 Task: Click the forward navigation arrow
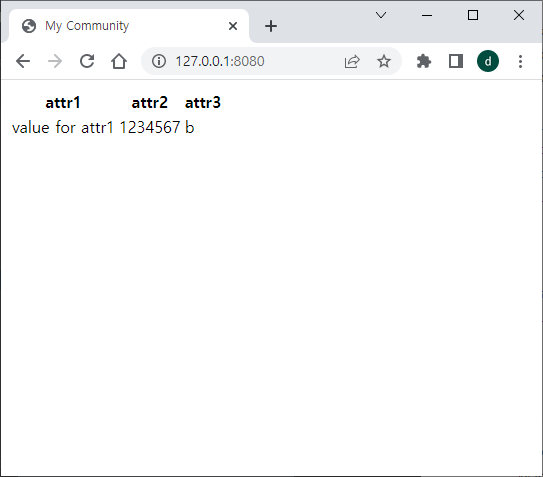pyautogui.click(x=55, y=61)
